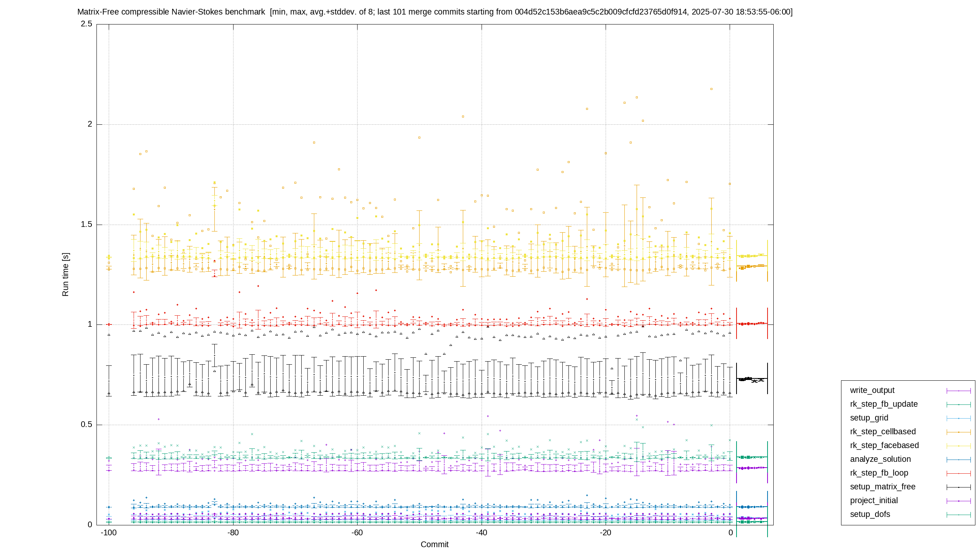Click the rk_step_fb_update legend label
Screen dimensions: 980x551
click(x=884, y=404)
